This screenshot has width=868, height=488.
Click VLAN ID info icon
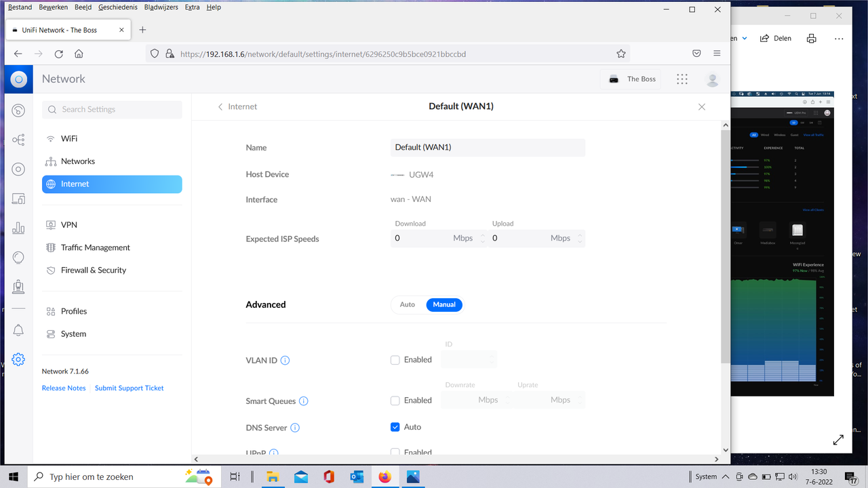285,361
